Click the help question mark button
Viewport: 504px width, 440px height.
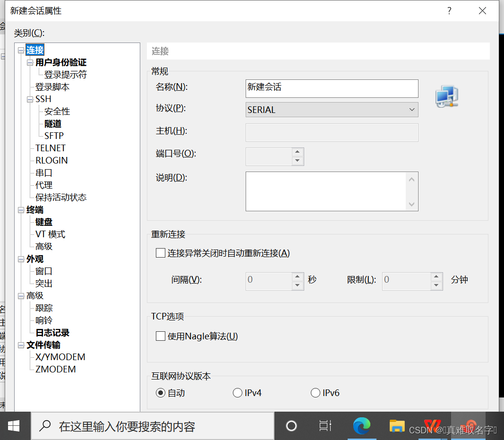pyautogui.click(x=449, y=10)
